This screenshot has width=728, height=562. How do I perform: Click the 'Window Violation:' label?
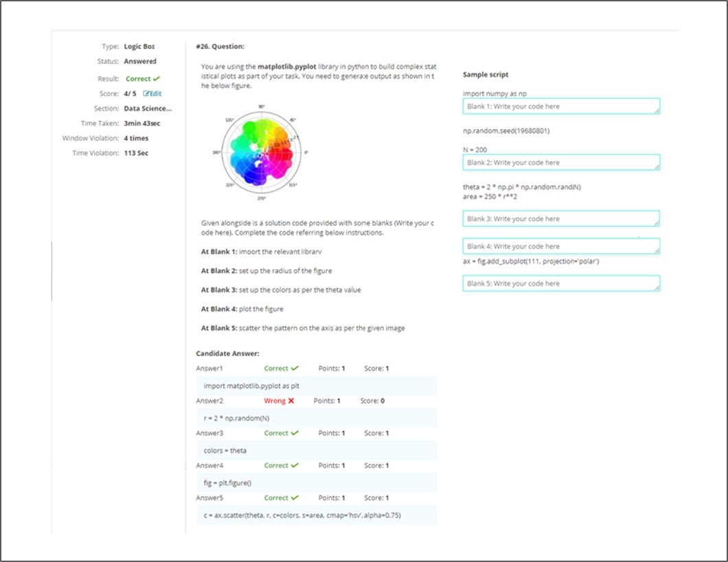[91, 138]
